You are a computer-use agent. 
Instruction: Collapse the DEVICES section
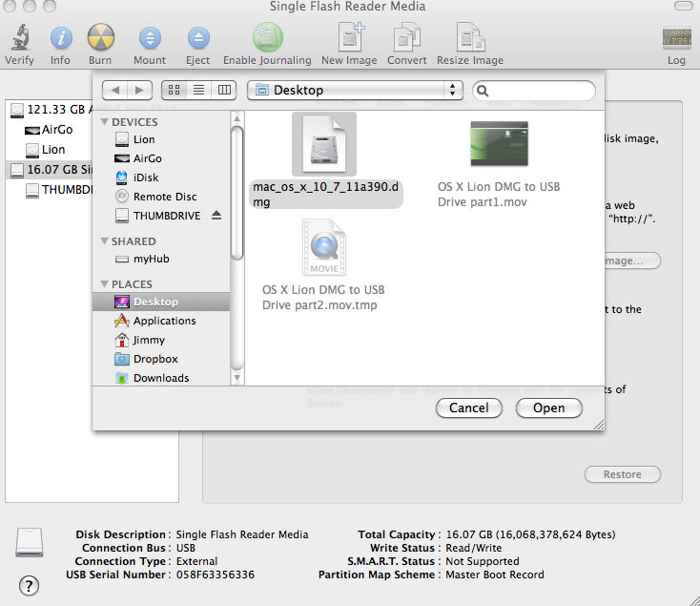(105, 121)
